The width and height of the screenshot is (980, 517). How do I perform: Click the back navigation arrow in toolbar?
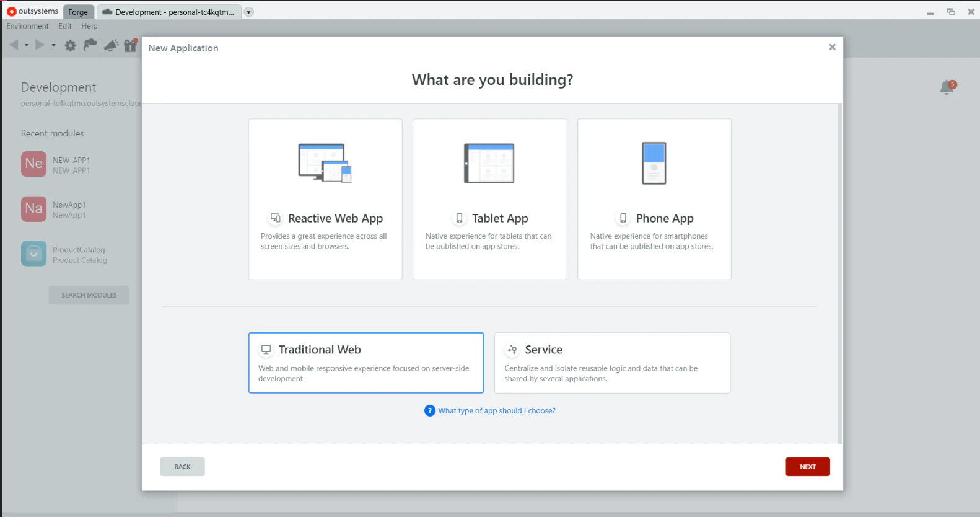14,45
